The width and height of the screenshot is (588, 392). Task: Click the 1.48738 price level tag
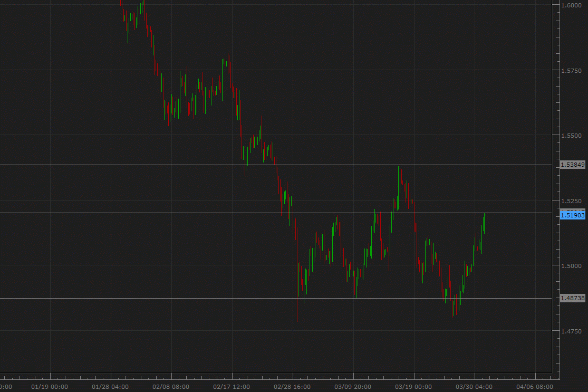point(573,298)
